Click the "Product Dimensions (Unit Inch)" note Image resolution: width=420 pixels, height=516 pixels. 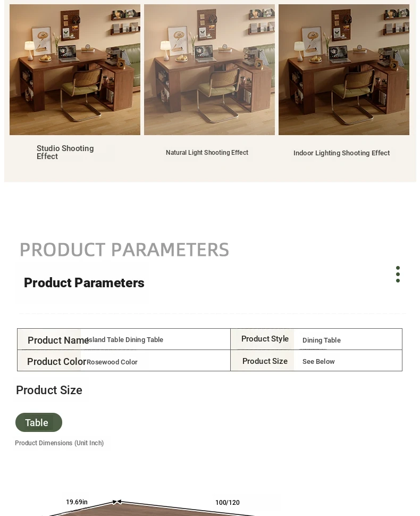pyautogui.click(x=60, y=443)
